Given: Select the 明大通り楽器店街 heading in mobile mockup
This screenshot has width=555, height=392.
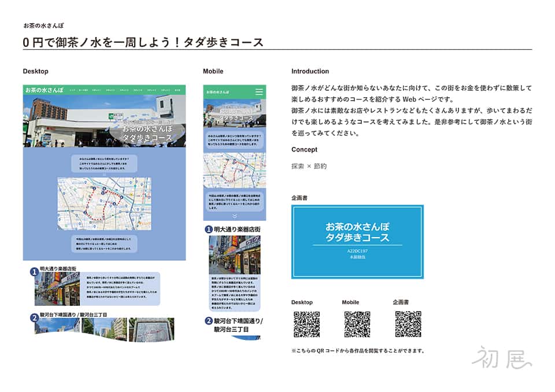Looking at the screenshot, I should (237, 229).
